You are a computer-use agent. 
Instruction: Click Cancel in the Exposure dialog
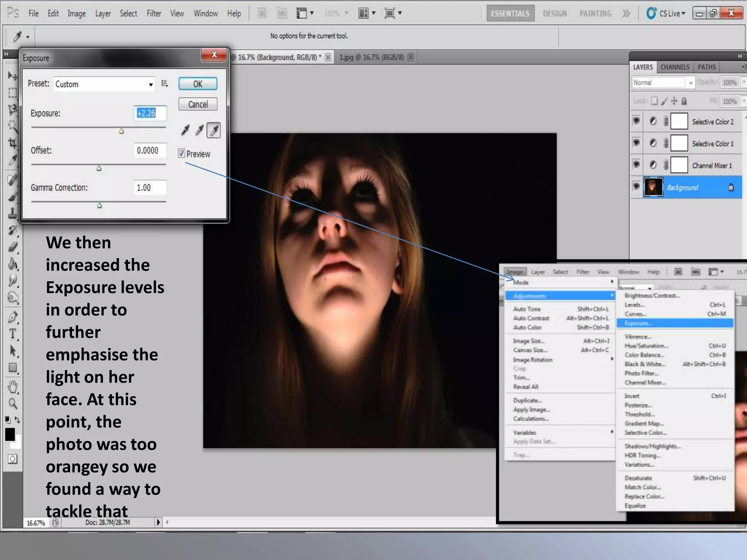pyautogui.click(x=198, y=104)
